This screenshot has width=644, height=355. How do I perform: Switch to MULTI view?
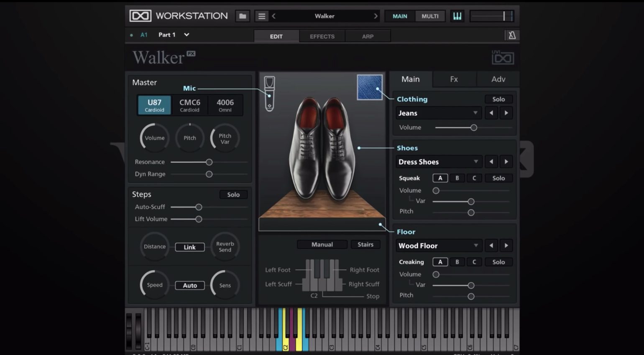point(430,16)
